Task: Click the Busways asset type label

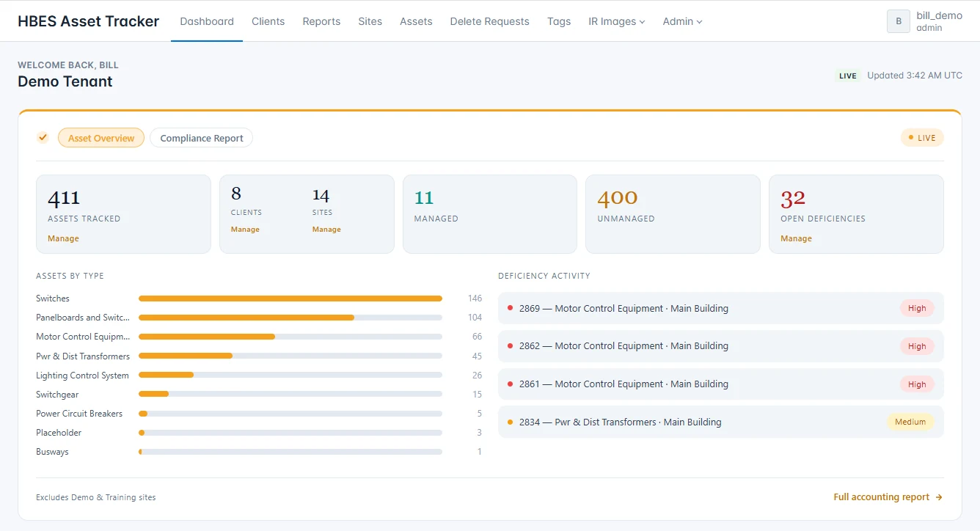Action: click(52, 452)
